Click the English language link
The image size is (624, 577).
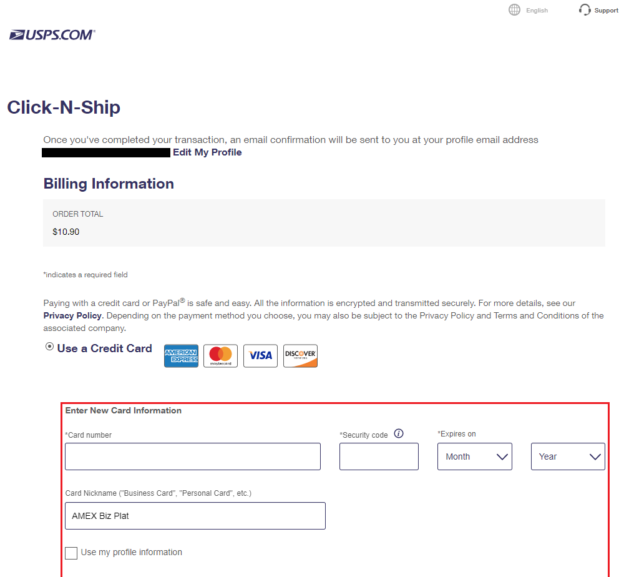click(x=537, y=11)
